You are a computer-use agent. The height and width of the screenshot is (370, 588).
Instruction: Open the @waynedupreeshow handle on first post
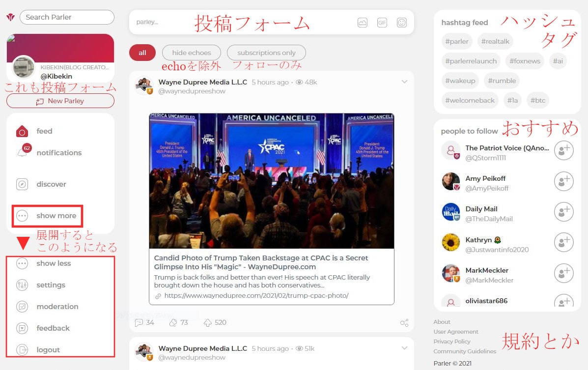pos(192,91)
